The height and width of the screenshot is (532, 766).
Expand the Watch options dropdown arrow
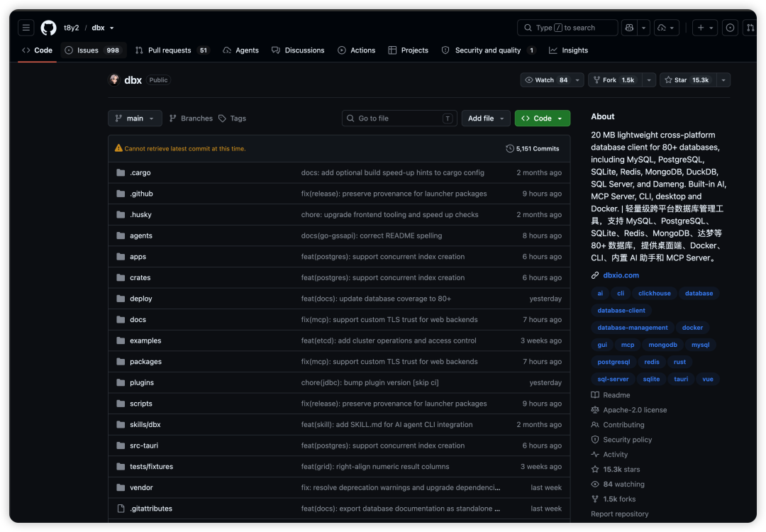point(577,80)
